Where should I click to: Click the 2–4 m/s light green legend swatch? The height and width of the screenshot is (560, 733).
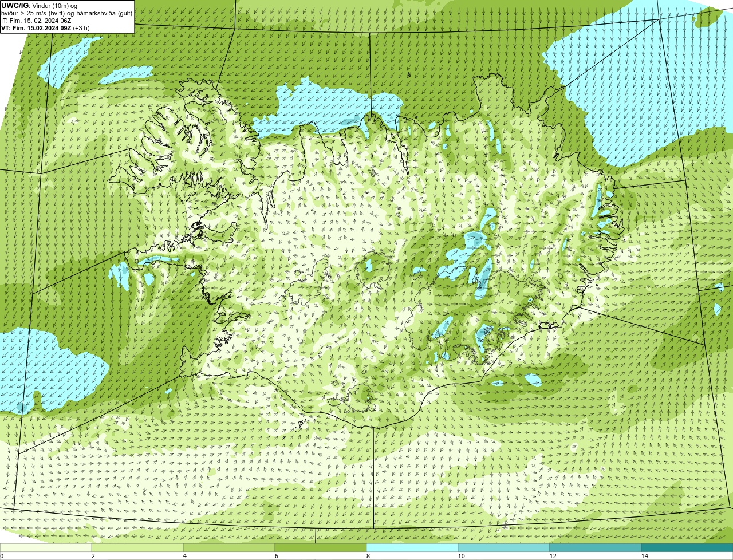point(137,547)
